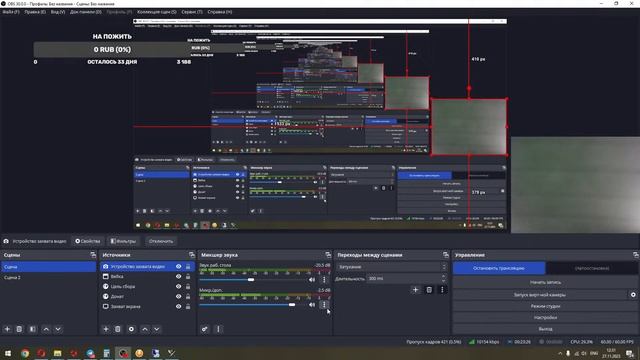
Task: Open the Справка menu
Action: [x=220, y=12]
